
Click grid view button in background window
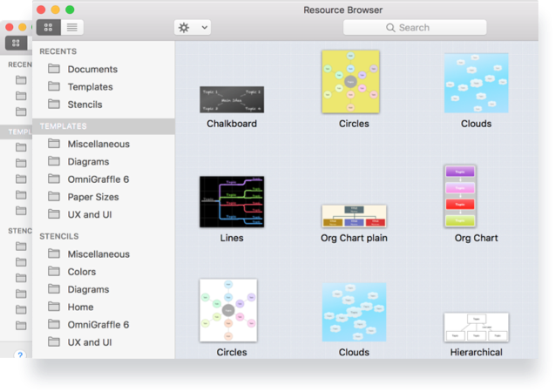[17, 44]
